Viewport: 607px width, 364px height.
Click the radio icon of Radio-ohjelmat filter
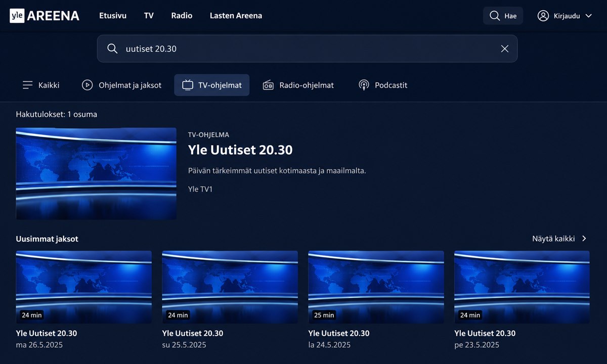coord(268,85)
